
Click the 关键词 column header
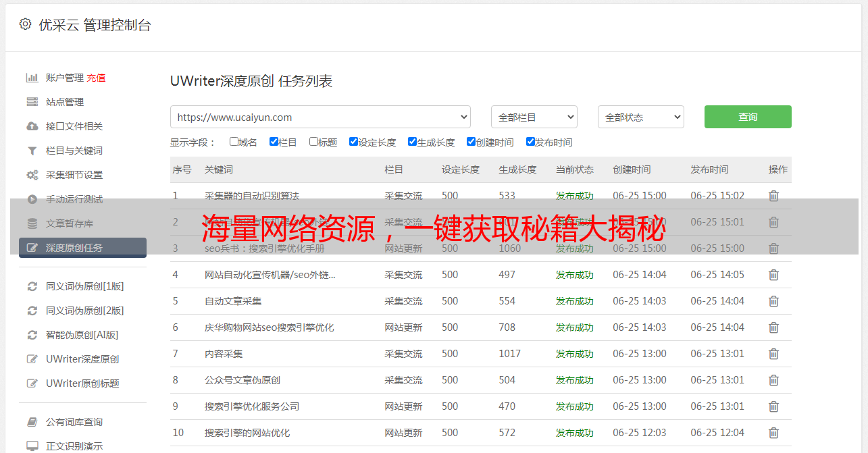point(219,169)
